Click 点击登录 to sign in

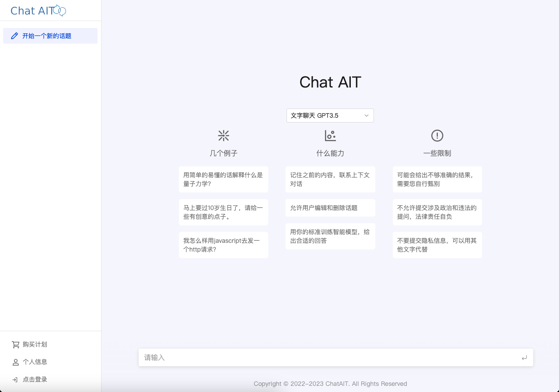pos(35,380)
